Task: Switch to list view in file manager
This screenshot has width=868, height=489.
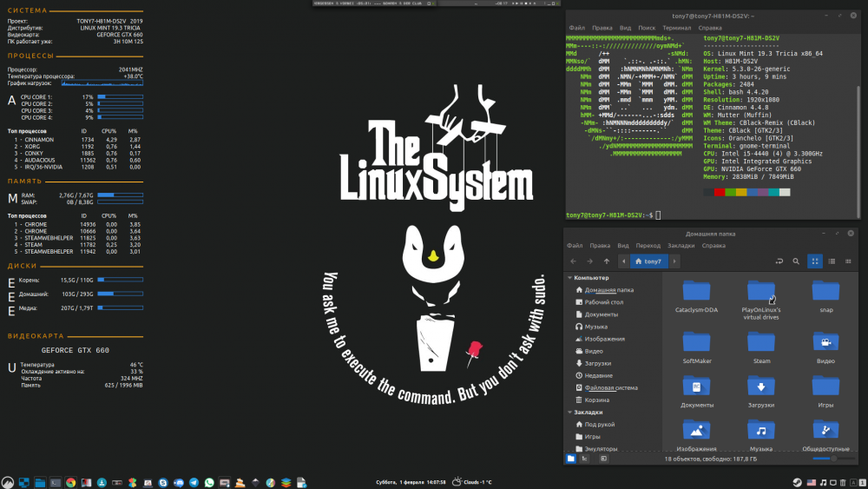Action: (832, 261)
